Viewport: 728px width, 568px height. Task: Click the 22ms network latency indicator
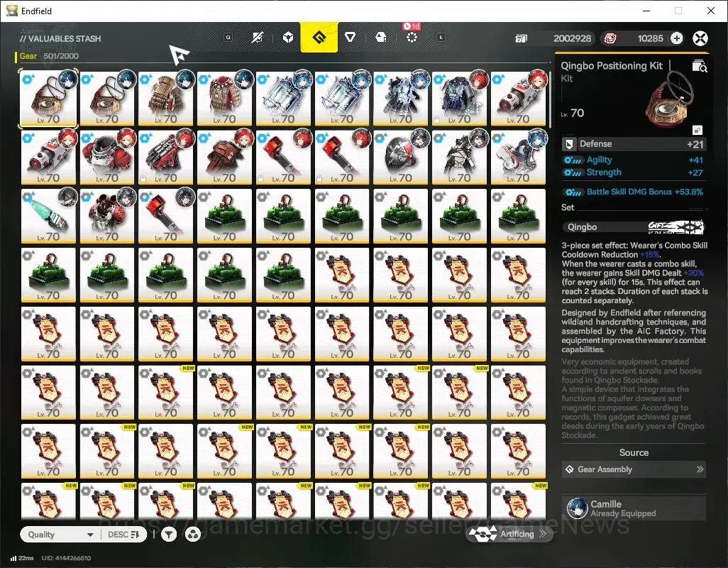coord(22,558)
